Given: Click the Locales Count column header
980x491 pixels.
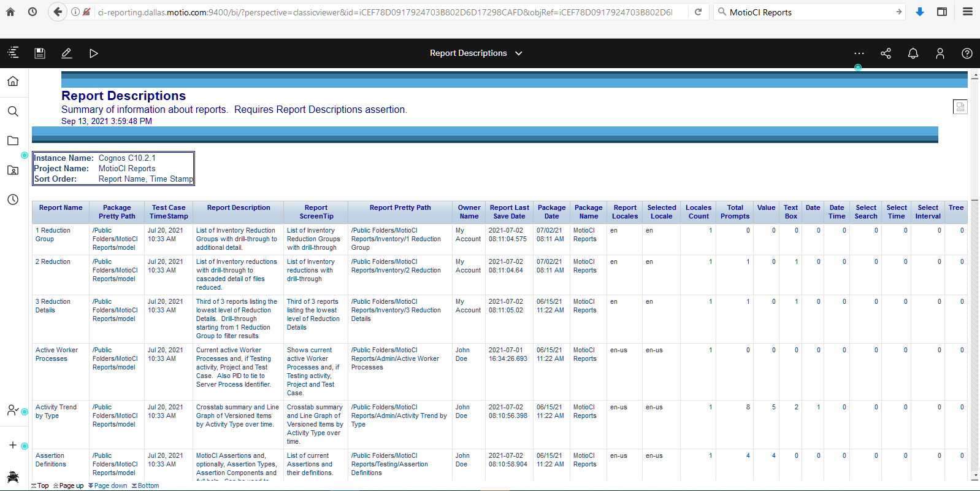Looking at the screenshot, I should coord(699,212).
